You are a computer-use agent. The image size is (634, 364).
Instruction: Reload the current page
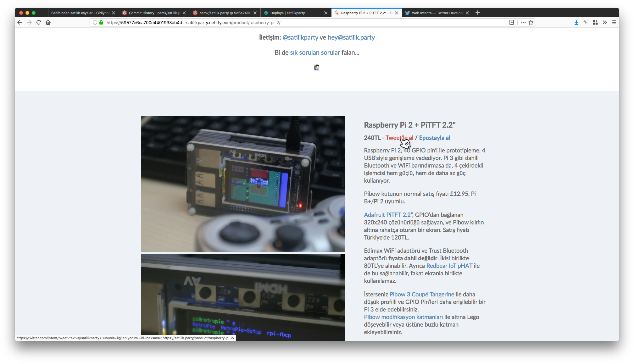coord(39,22)
